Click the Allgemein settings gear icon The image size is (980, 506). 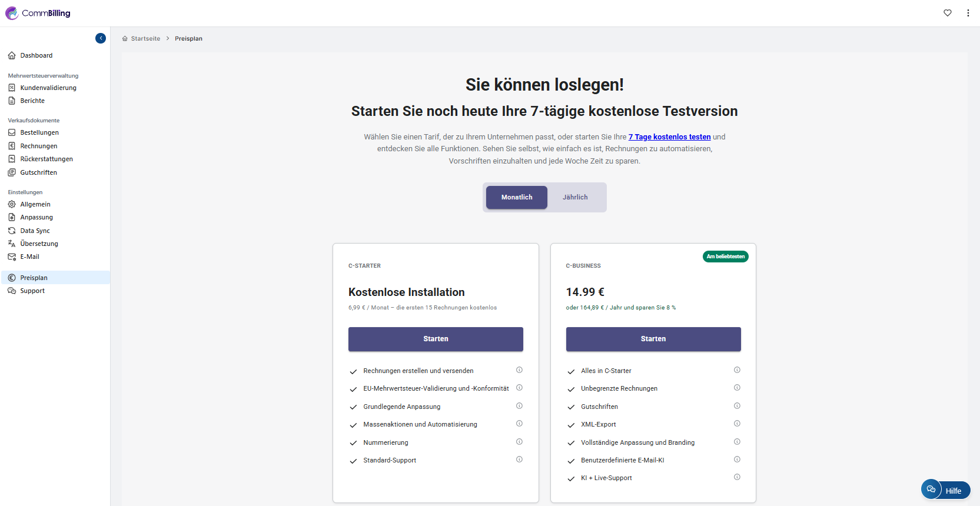12,204
